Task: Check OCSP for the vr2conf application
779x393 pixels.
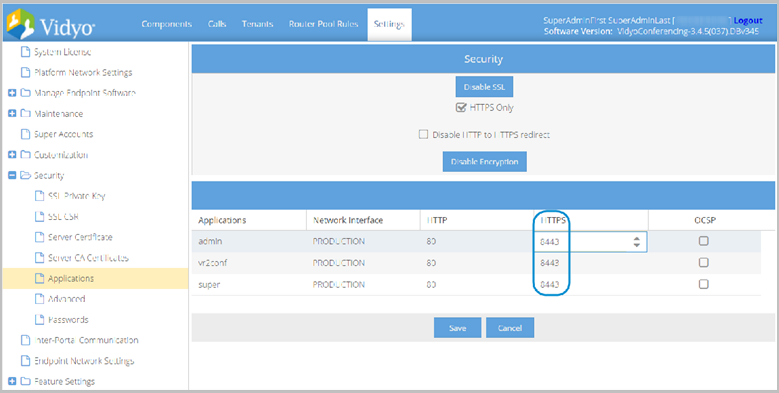Action: pos(703,262)
